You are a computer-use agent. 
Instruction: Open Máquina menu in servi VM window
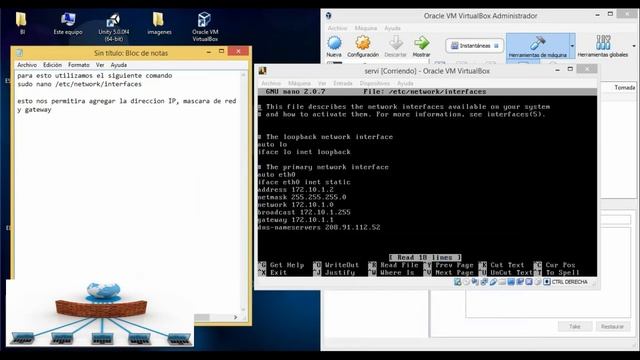point(299,83)
